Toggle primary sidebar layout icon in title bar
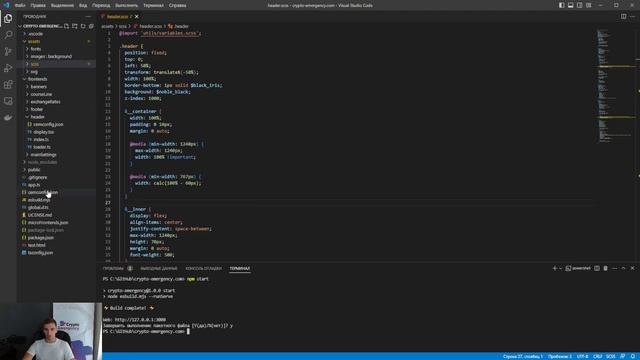The height and width of the screenshot is (360, 640). click(562, 5)
